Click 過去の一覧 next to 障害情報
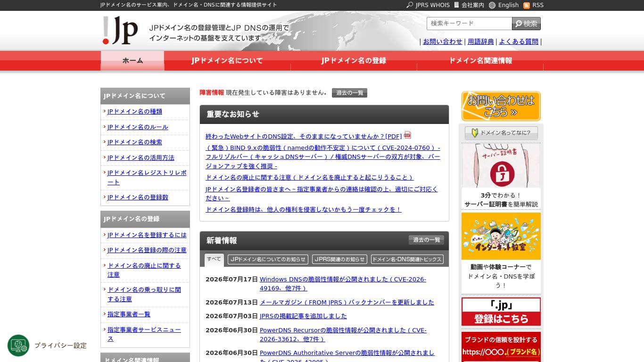Screen dimensions: 644x362 pyautogui.click(x=349, y=93)
